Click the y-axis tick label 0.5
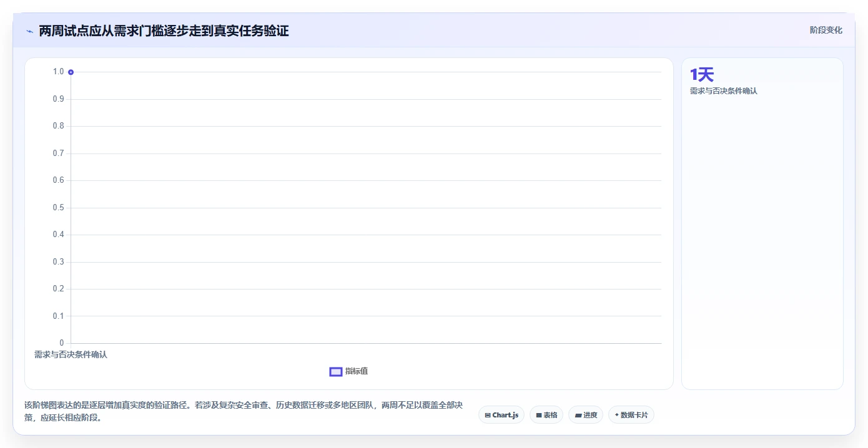 pyautogui.click(x=58, y=208)
